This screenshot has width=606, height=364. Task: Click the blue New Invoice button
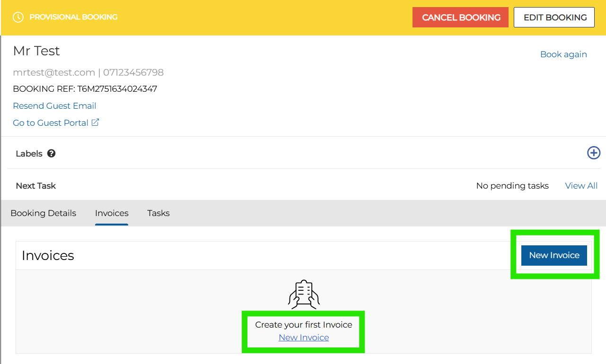point(553,255)
